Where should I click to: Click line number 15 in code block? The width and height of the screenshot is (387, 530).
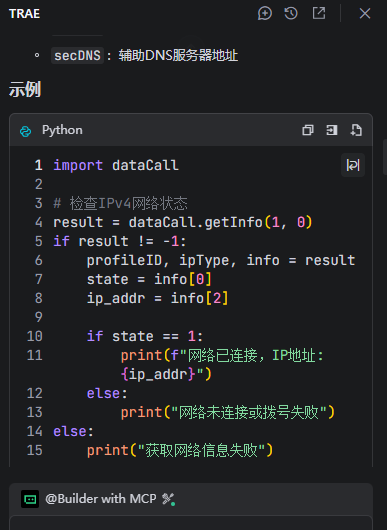[x=35, y=450]
